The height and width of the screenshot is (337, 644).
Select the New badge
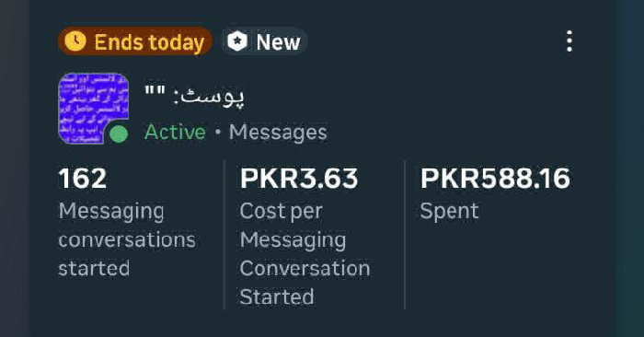(265, 41)
